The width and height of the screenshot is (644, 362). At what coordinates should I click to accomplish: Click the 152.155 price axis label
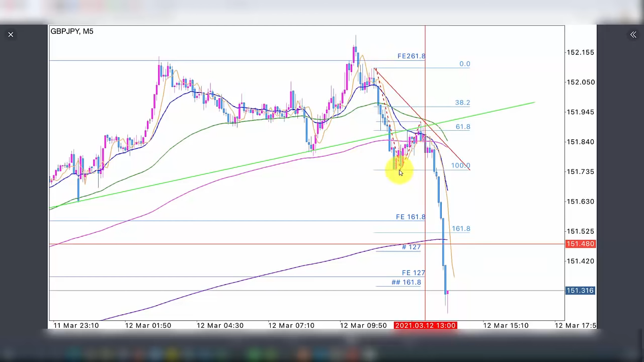click(580, 52)
